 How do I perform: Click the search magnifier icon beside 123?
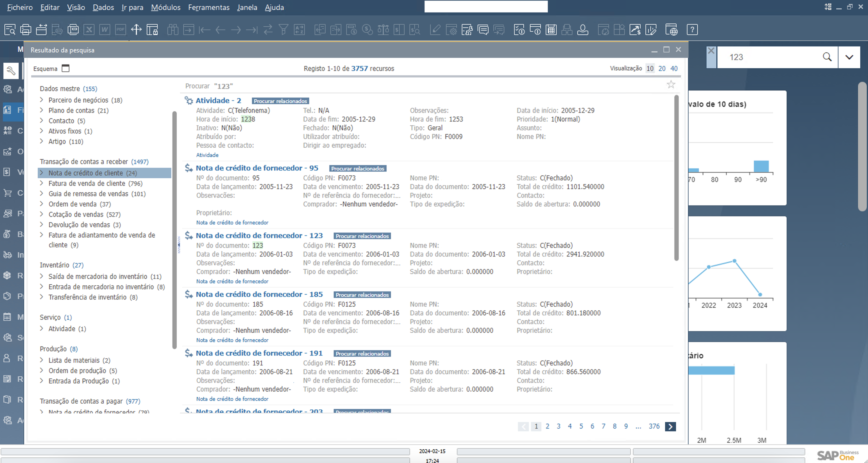827,57
